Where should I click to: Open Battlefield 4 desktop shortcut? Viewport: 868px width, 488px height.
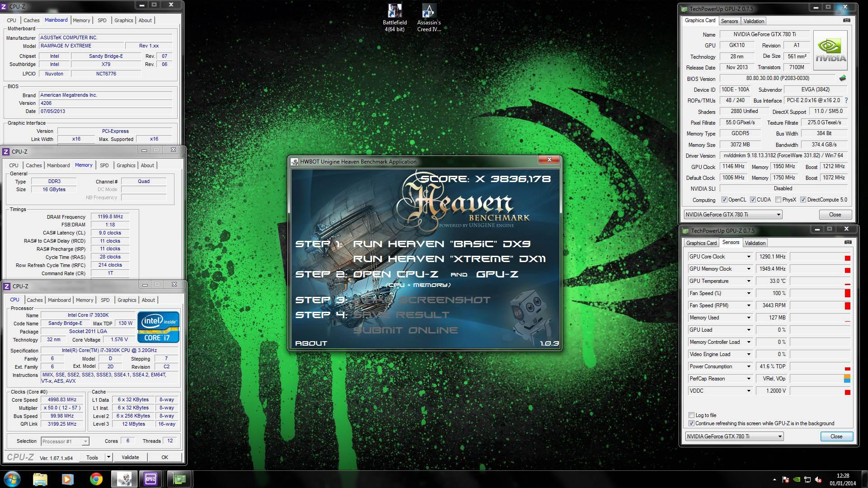[x=395, y=18]
